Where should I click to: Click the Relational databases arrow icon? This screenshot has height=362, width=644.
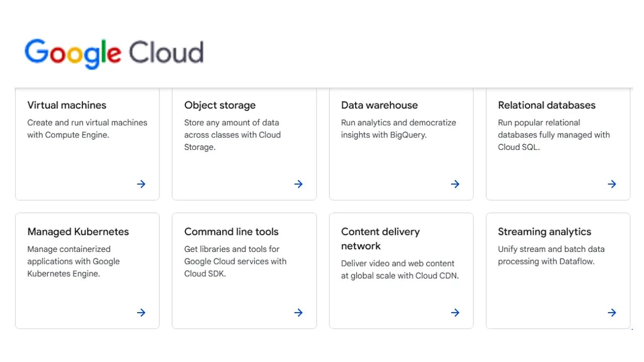pos(612,184)
